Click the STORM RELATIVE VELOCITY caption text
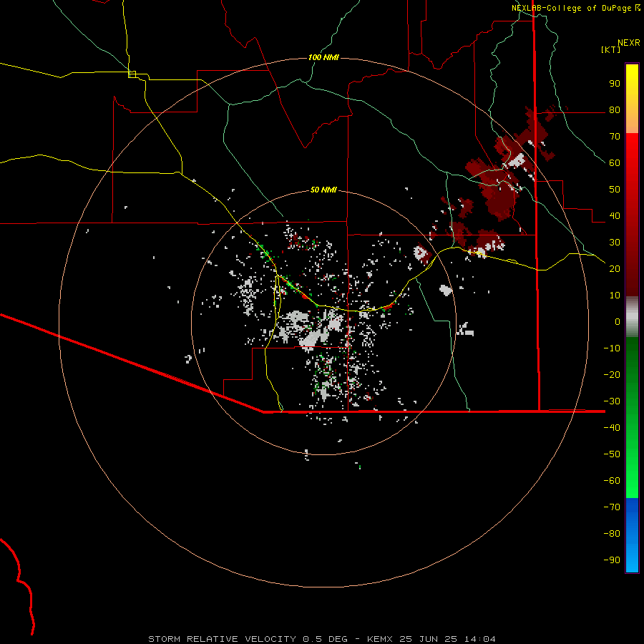644x644 pixels. click(222, 639)
